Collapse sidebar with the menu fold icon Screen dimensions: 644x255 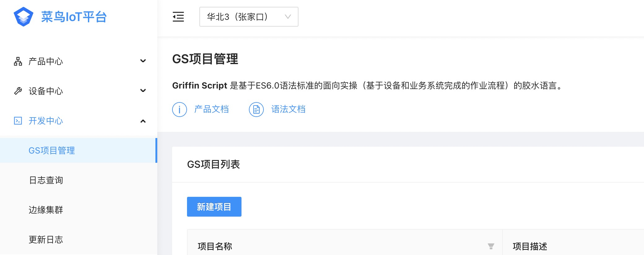click(x=178, y=17)
